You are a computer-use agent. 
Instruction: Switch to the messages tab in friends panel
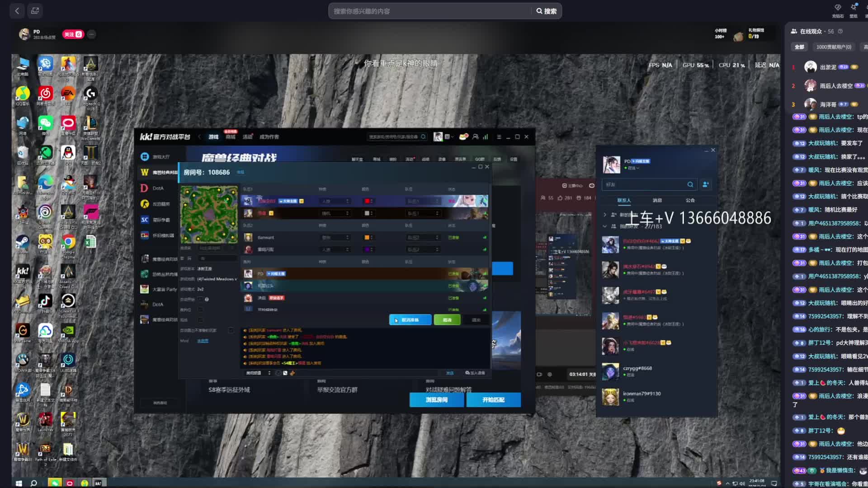coord(657,200)
